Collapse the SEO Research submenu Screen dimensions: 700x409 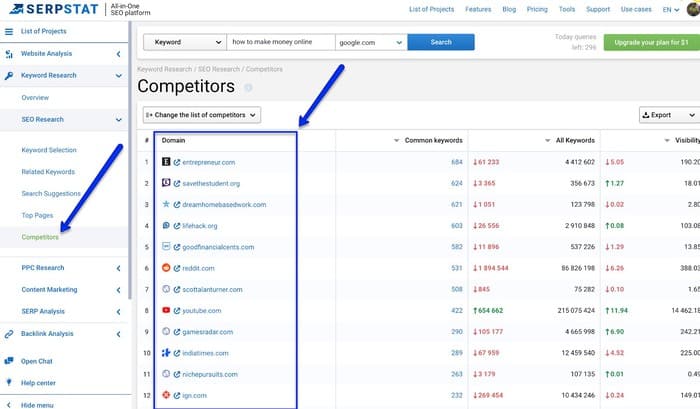tap(118, 120)
